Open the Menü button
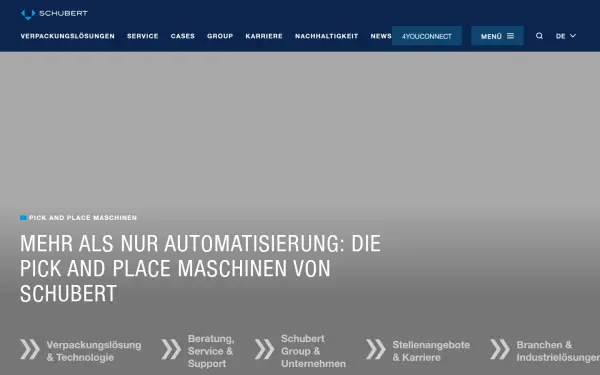Image resolution: width=600 pixels, height=375 pixels. [497, 36]
